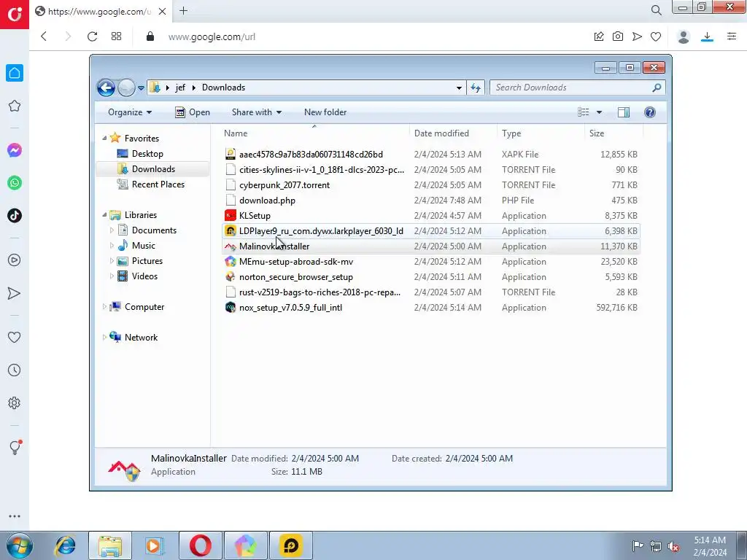Toggle the Explorer preview pane icon
The image size is (747, 560).
click(x=624, y=112)
